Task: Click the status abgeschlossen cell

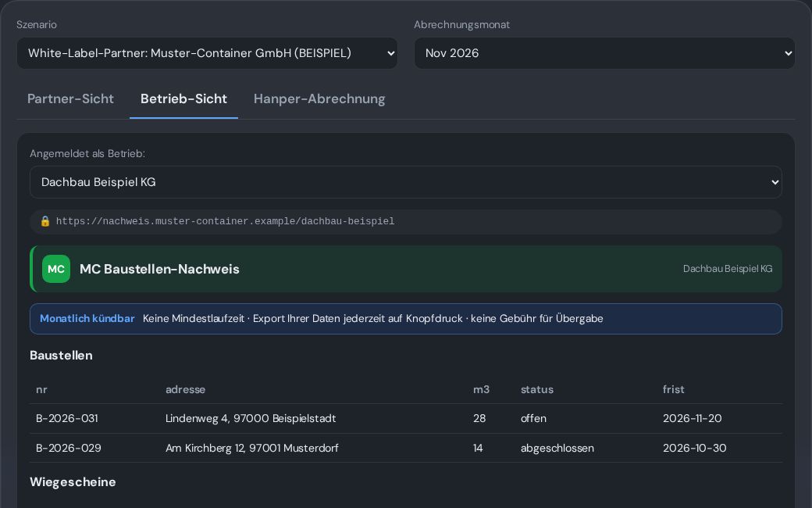Action: pos(557,448)
